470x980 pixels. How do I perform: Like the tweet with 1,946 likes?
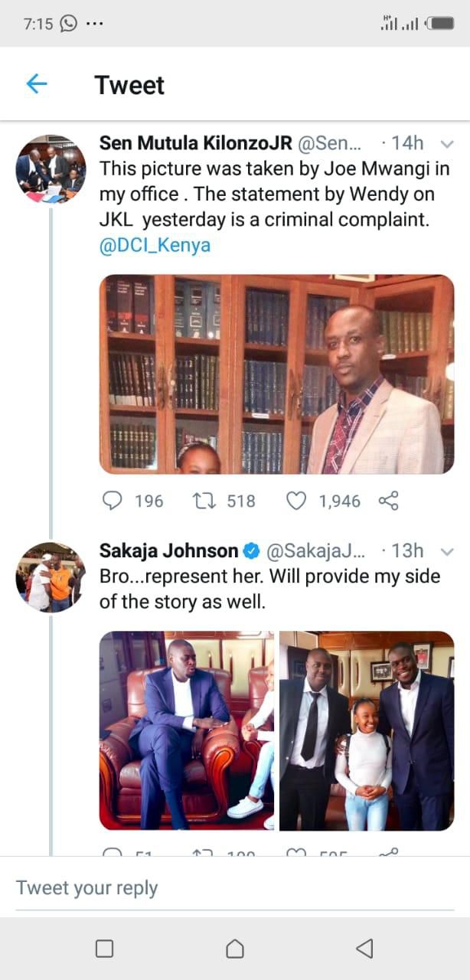pyautogui.click(x=296, y=501)
